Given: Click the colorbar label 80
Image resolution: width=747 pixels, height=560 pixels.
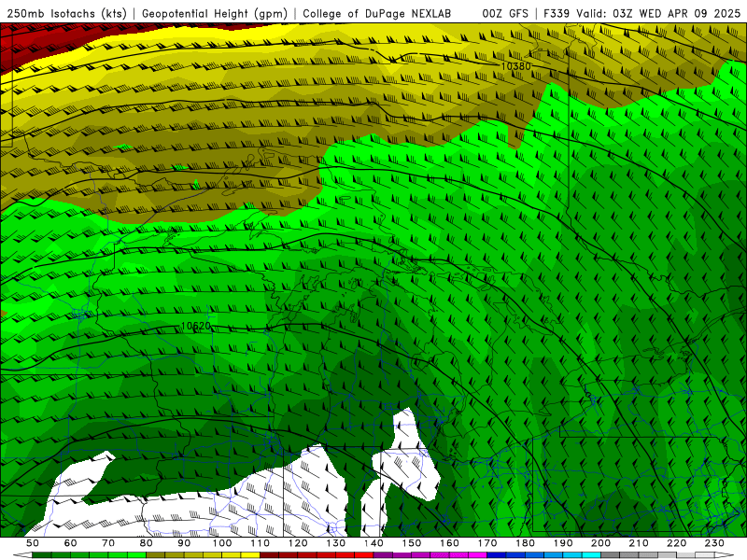Looking at the screenshot, I should (x=146, y=543).
